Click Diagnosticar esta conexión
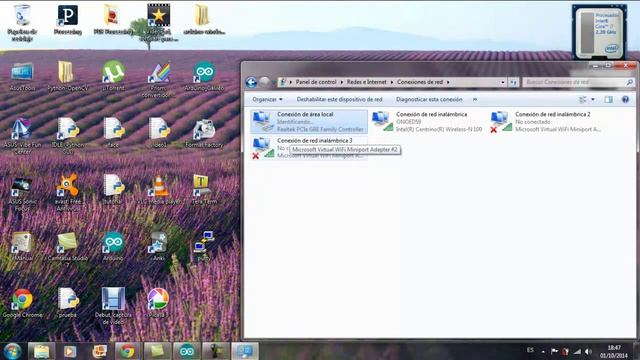The height and width of the screenshot is (360, 640). (x=429, y=100)
